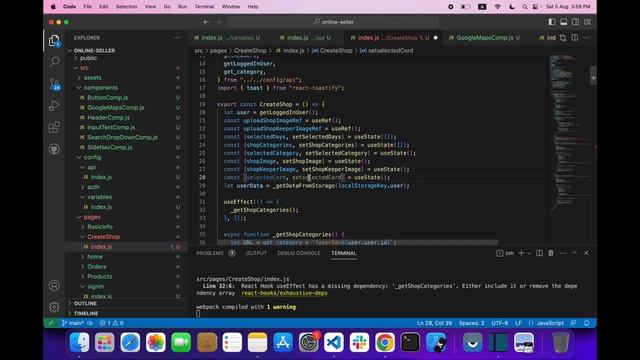
Task: Open notifications bell in status bar
Action: (x=587, y=323)
